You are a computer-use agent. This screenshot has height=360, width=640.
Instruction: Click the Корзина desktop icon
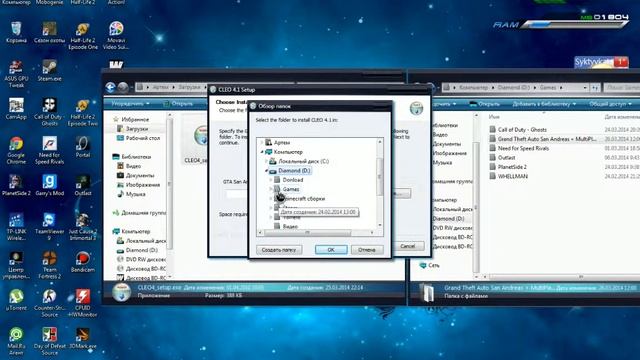point(16,32)
